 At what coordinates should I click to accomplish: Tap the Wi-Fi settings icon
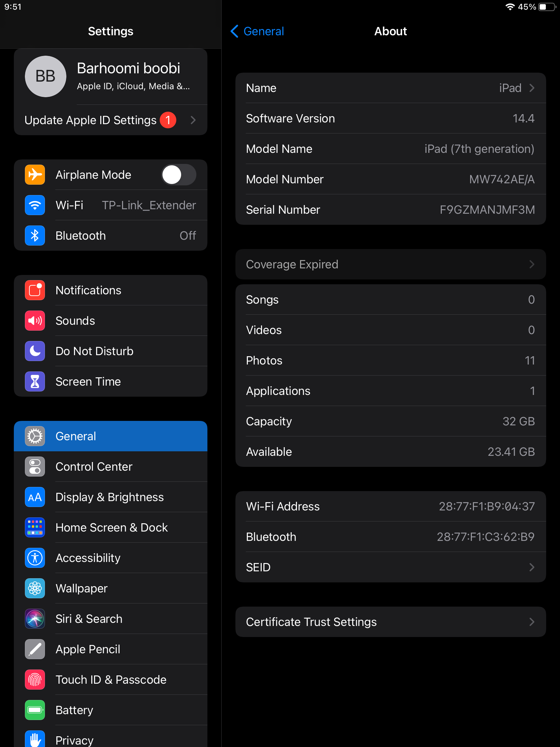point(35,205)
